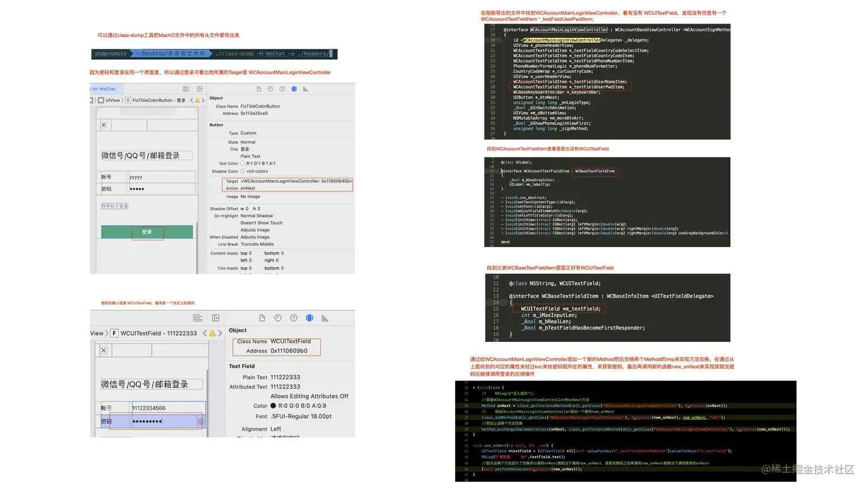Select UIView in the jump bar
The height and width of the screenshot is (489, 868).
point(113,100)
